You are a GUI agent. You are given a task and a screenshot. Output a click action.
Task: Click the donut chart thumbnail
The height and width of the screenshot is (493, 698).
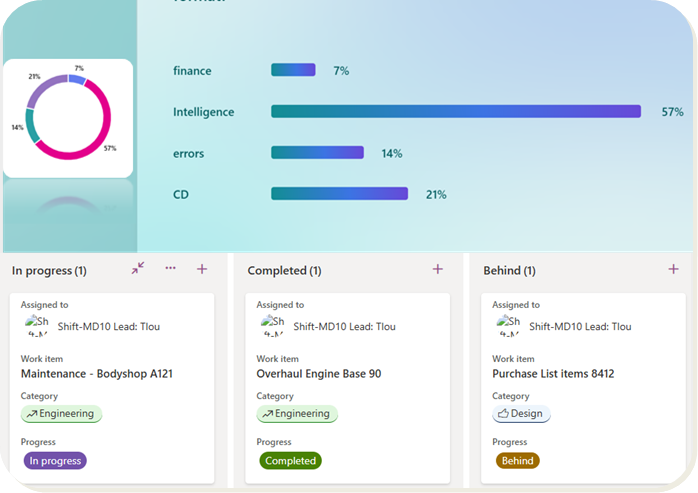68,118
